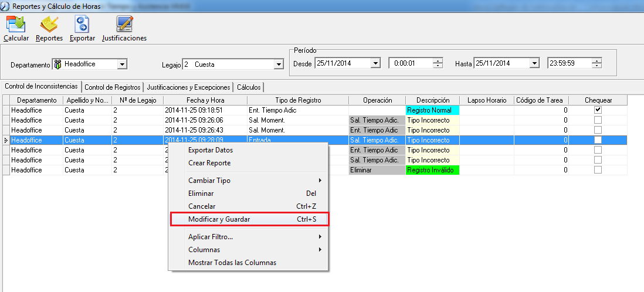Switch to Justificaciones y Excepciones tab
This screenshot has height=292, width=644.
(x=188, y=87)
